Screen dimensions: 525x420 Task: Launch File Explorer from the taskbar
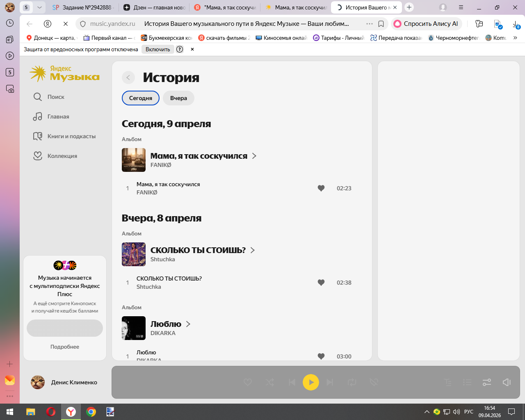[x=31, y=412]
